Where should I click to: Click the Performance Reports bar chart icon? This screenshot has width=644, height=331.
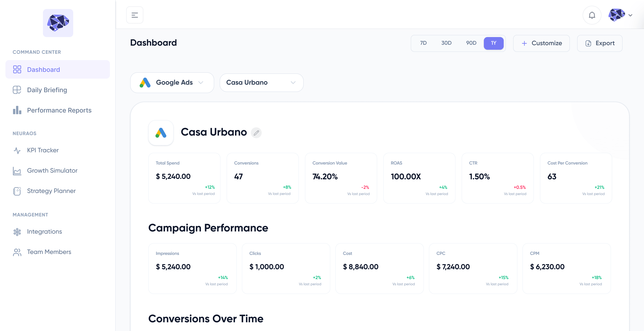(17, 110)
